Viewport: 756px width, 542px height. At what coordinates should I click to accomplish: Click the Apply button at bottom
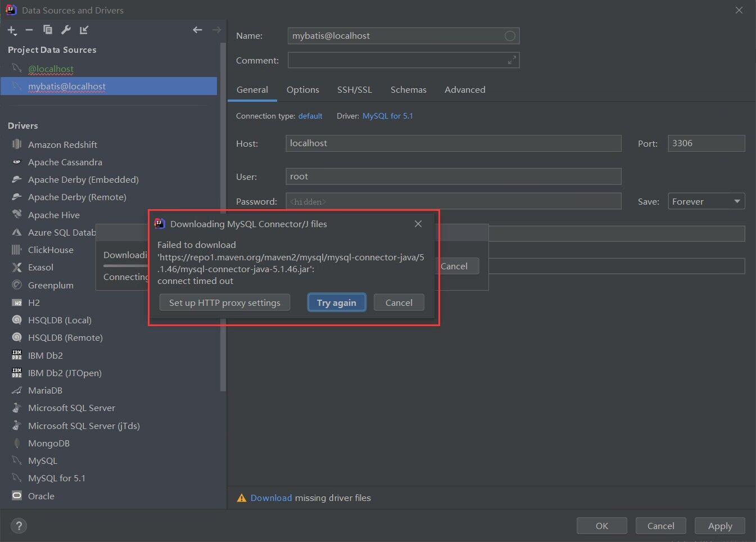pos(720,526)
